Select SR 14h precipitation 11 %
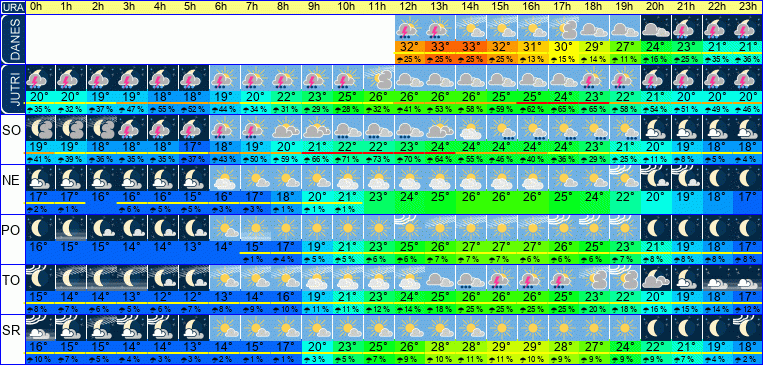 [x=471, y=360]
